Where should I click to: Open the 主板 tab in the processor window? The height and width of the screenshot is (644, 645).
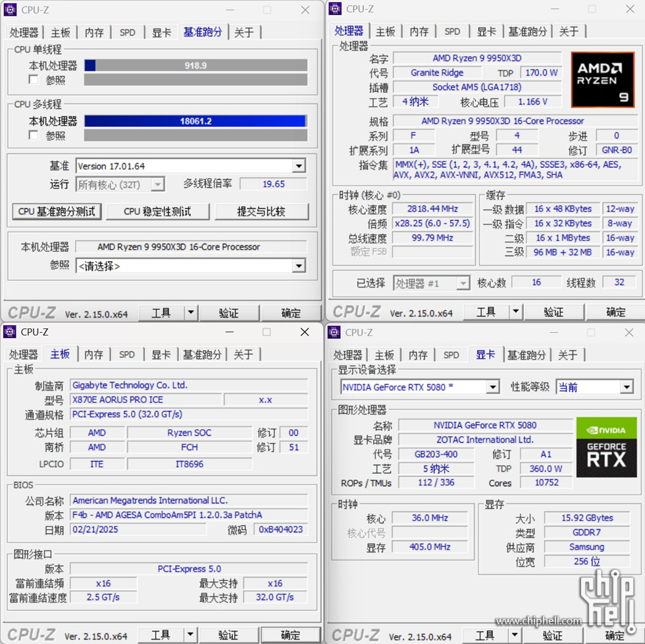click(386, 32)
